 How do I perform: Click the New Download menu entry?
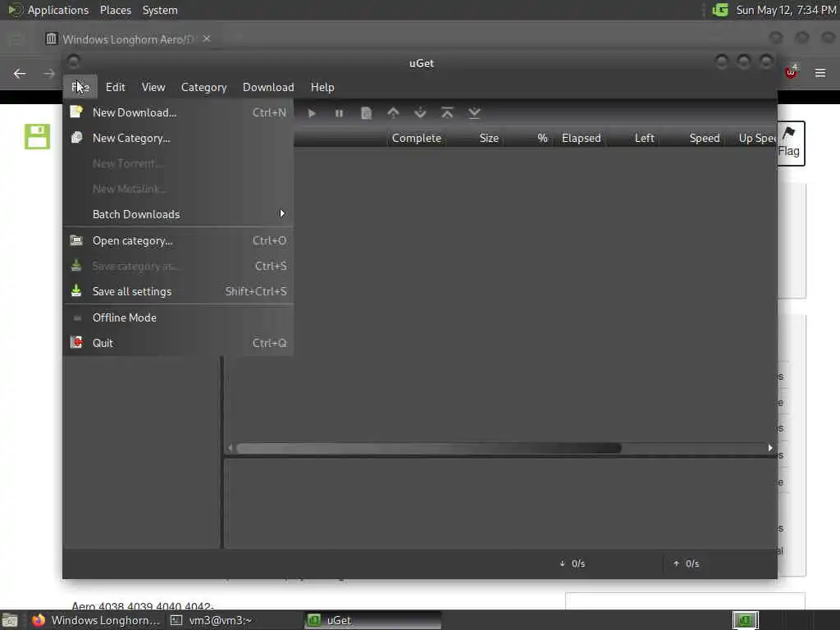pyautogui.click(x=178, y=112)
